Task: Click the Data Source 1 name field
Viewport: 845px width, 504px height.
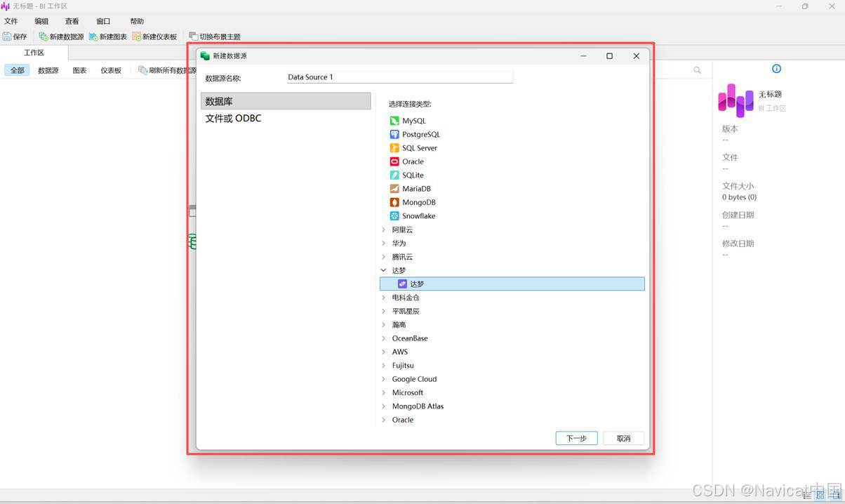Action: (x=400, y=77)
